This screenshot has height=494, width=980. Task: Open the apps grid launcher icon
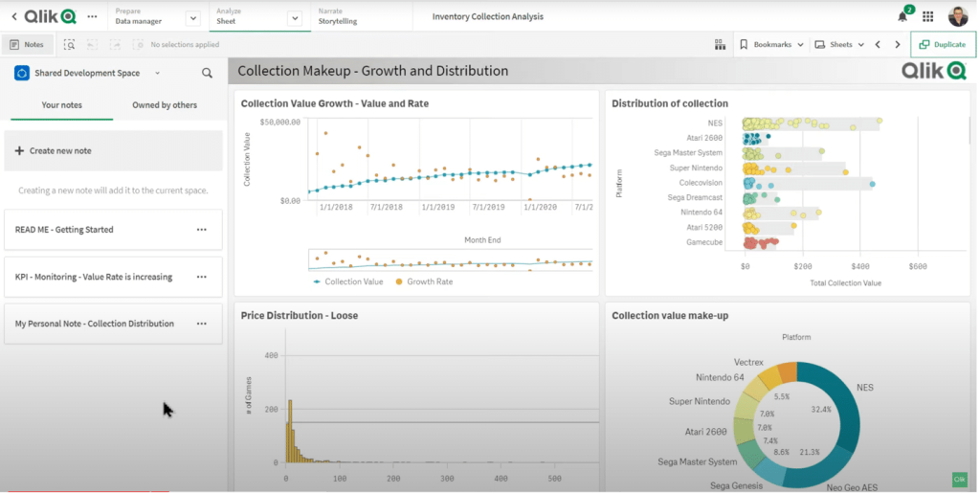click(928, 17)
